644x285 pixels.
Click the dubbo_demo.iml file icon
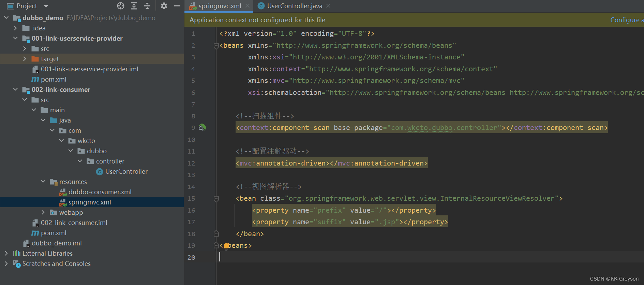pyautogui.click(x=26, y=243)
